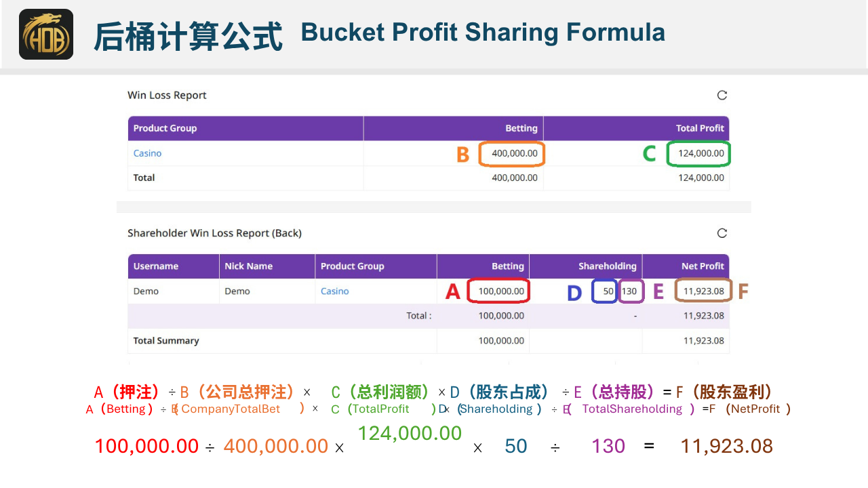Screen dimensions: 868x488
Task: Select the red-circled 100,000.00 betting value
Action: [x=500, y=291]
